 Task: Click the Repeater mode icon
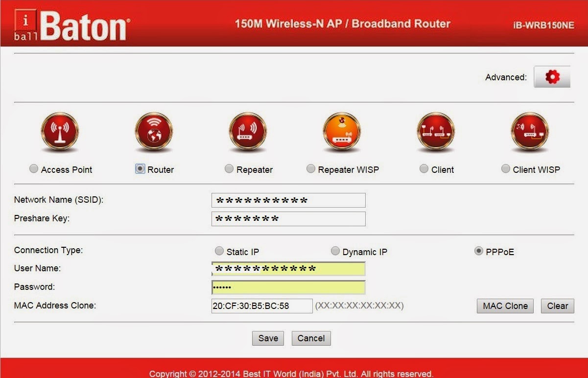pos(248,132)
